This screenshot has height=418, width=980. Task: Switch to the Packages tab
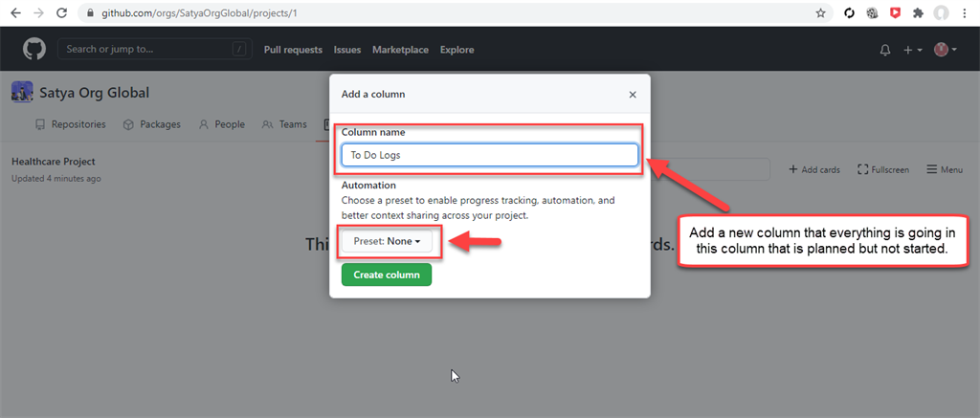tap(152, 124)
